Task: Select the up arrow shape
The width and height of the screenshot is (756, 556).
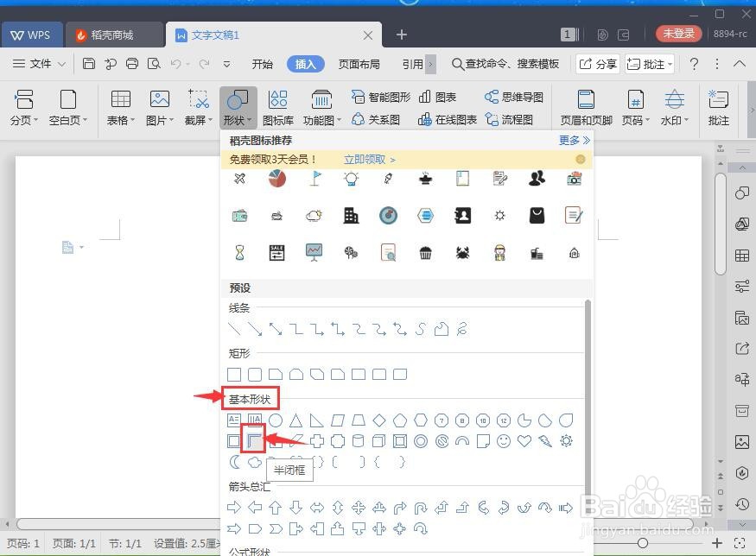Action: coord(276,508)
